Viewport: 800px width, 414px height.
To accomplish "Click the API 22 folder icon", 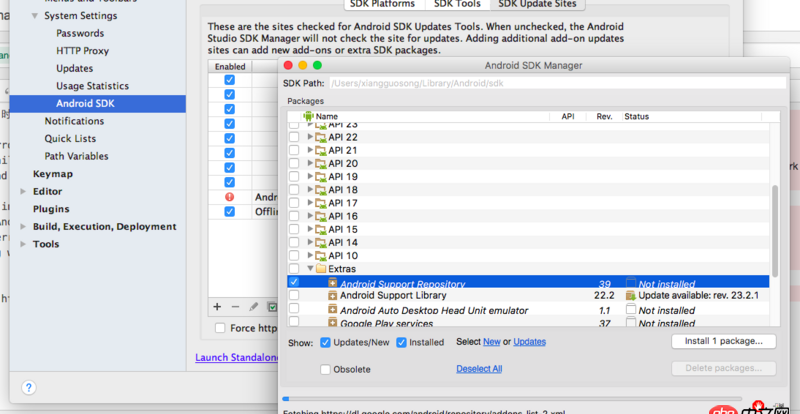I will tap(321, 137).
